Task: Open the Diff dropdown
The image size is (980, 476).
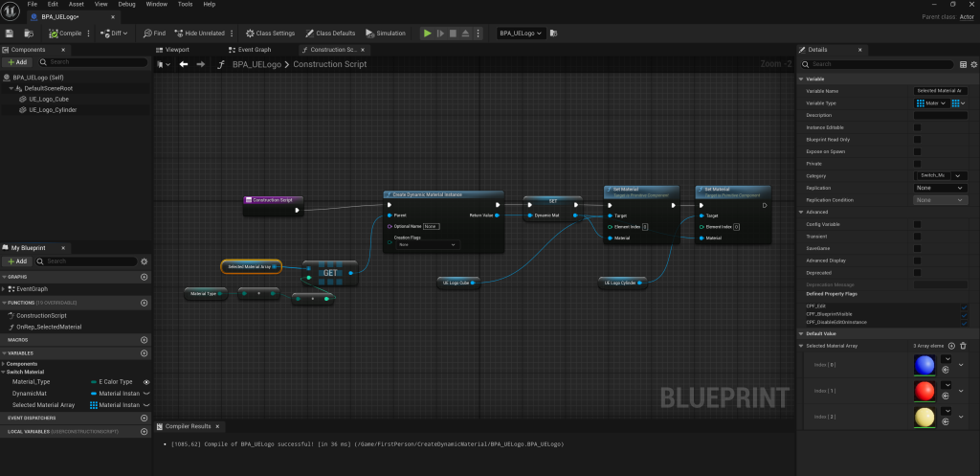Action: (115, 34)
